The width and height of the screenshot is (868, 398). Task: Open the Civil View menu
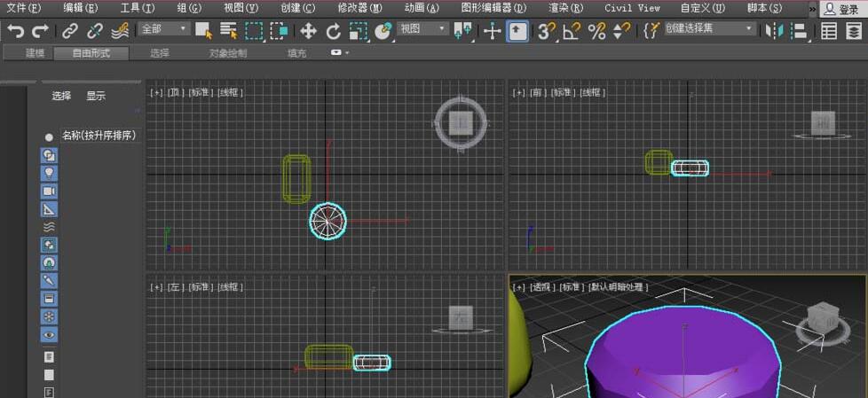632,8
